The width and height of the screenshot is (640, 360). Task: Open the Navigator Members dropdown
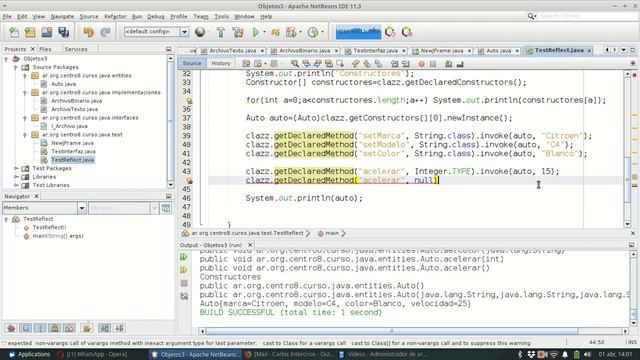pos(82,208)
